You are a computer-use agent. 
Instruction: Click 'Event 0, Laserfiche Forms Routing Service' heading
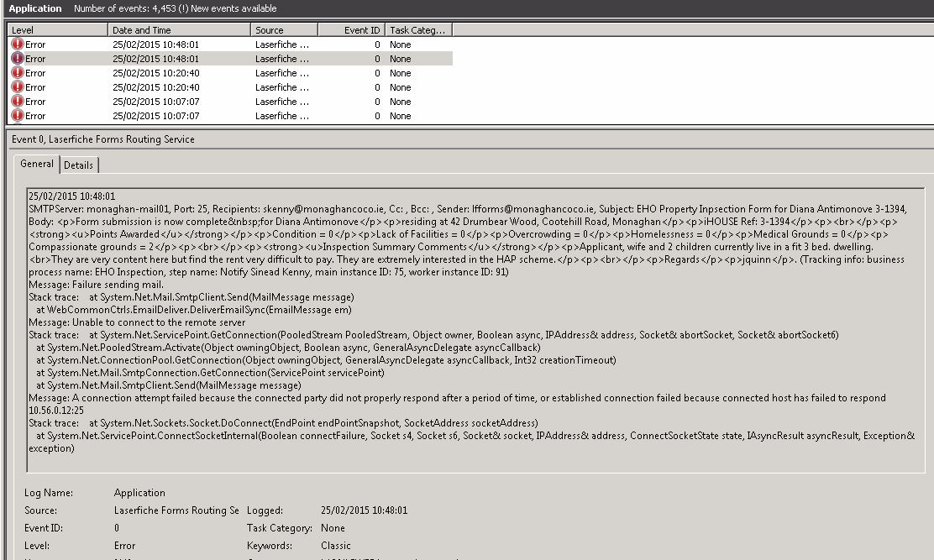point(103,139)
